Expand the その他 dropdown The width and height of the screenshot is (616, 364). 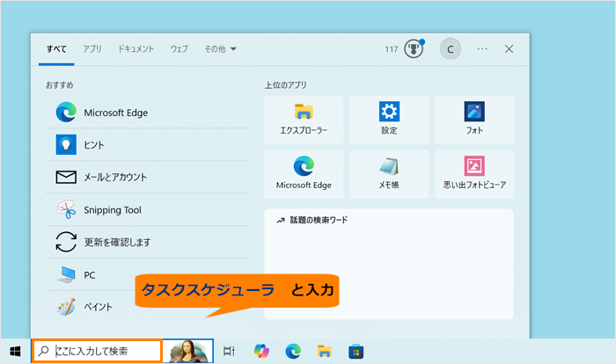(220, 49)
